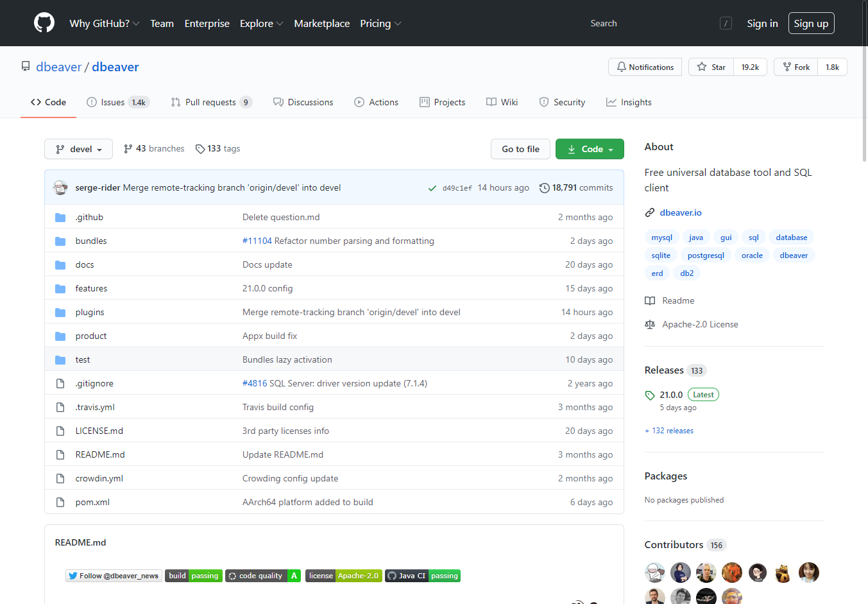Click the green commit status checkmark

432,188
